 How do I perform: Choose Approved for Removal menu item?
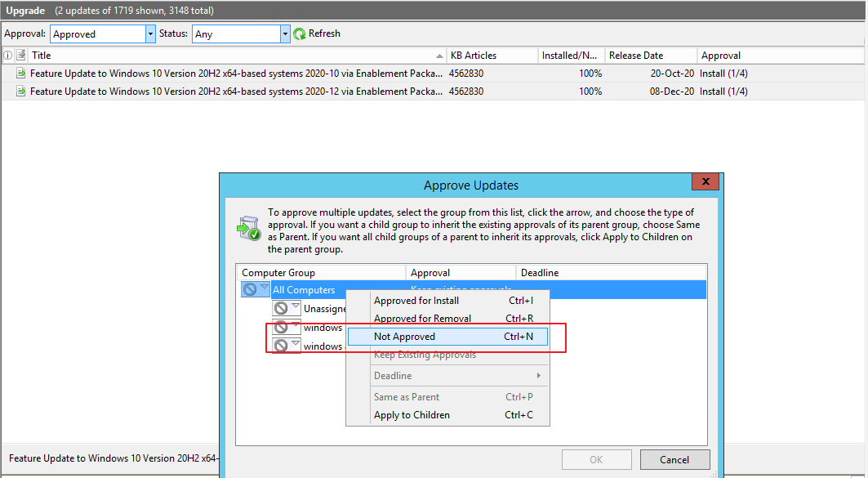pyautogui.click(x=447, y=319)
